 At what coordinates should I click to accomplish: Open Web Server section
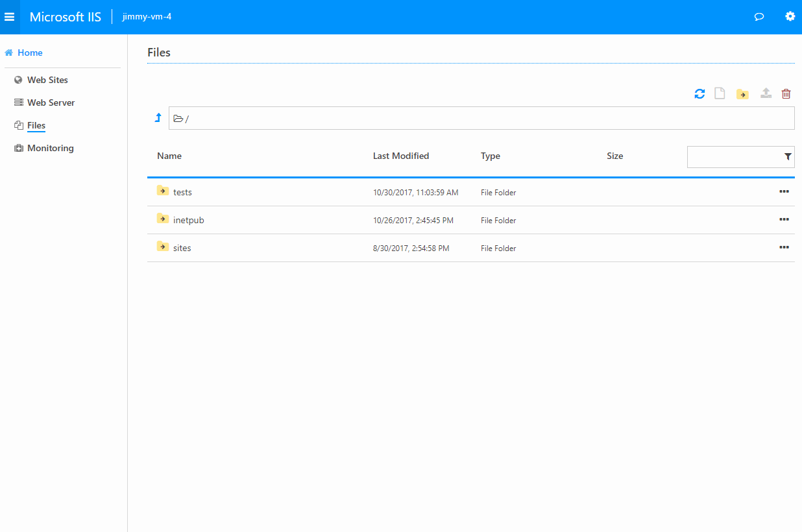pos(51,103)
